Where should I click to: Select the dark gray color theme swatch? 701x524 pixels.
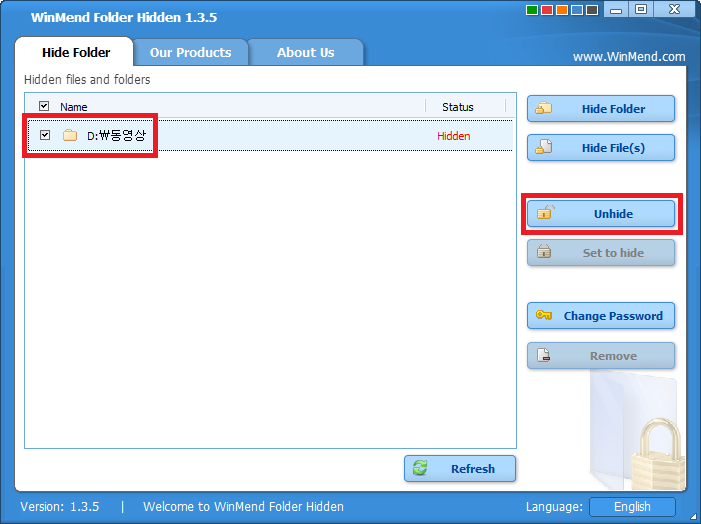[x=592, y=10]
